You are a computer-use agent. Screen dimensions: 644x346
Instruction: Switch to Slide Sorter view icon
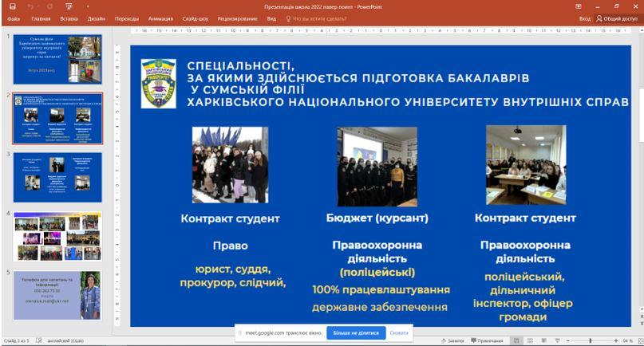coord(530,340)
